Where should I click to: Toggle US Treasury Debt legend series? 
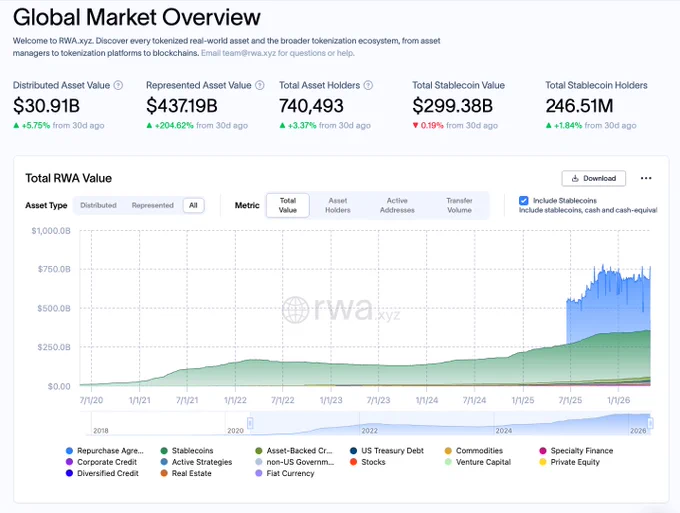coord(387,451)
